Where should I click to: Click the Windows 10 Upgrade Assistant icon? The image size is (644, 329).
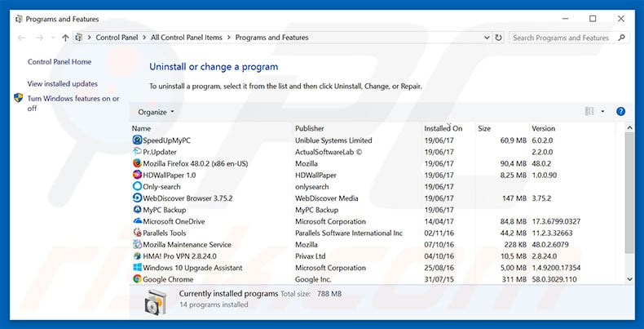[x=137, y=267]
